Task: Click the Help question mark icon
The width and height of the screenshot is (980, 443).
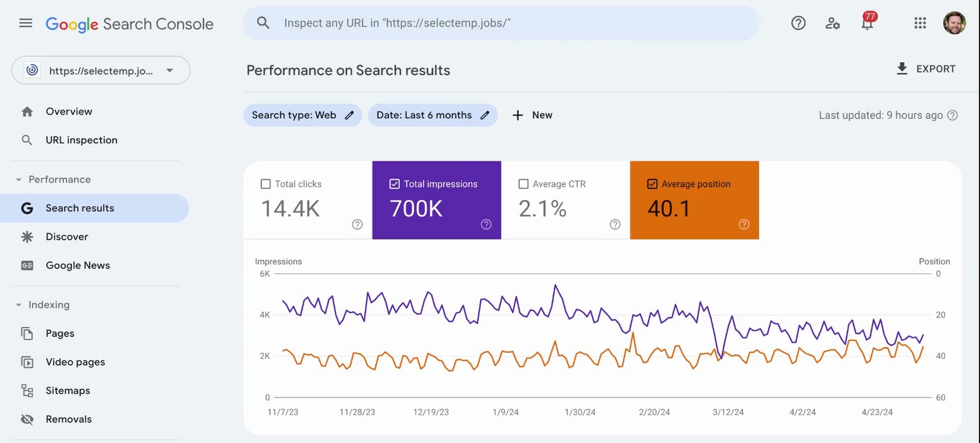Action: pyautogui.click(x=798, y=23)
